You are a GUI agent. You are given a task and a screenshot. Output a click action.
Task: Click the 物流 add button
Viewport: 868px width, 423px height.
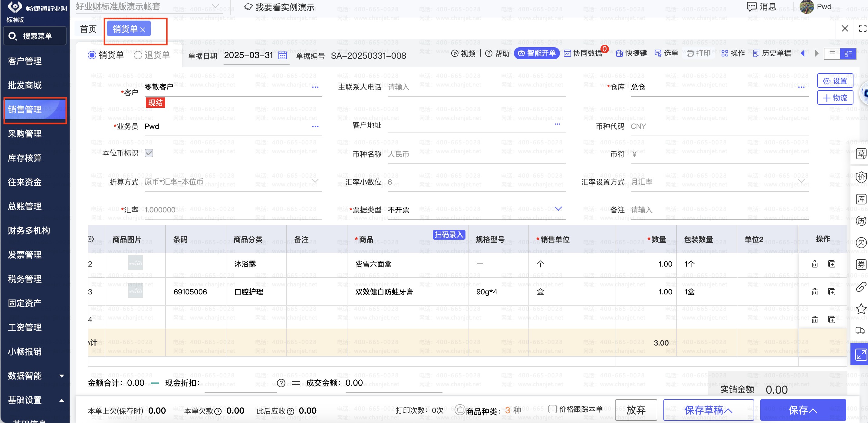pyautogui.click(x=835, y=98)
